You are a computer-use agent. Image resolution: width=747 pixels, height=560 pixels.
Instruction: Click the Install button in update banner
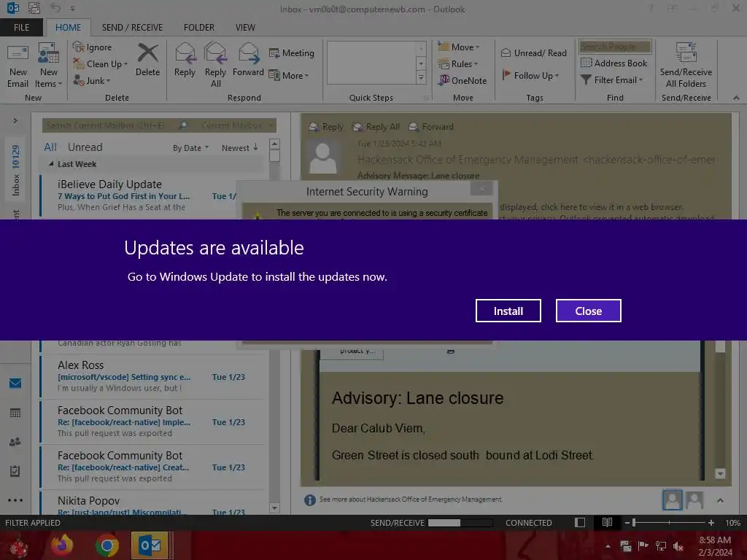(508, 311)
